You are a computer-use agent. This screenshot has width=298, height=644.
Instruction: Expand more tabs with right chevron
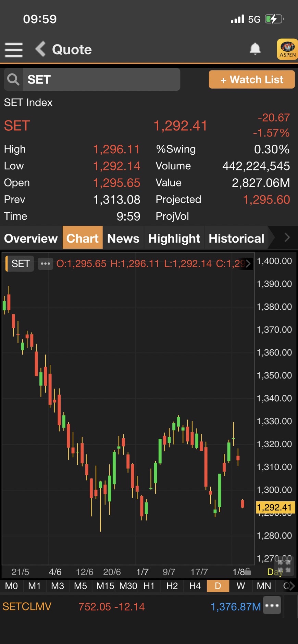287,237
